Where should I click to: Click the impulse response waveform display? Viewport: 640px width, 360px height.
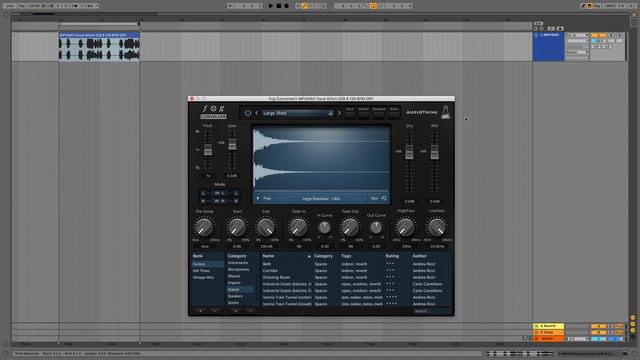click(x=321, y=158)
